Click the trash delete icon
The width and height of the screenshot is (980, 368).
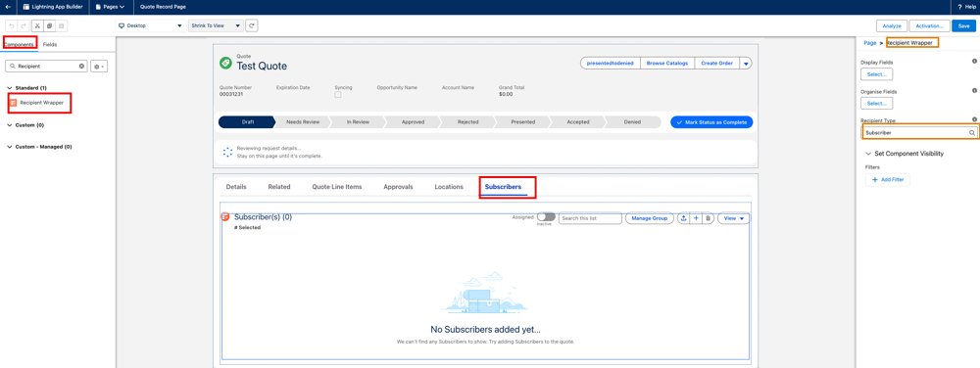tap(709, 218)
